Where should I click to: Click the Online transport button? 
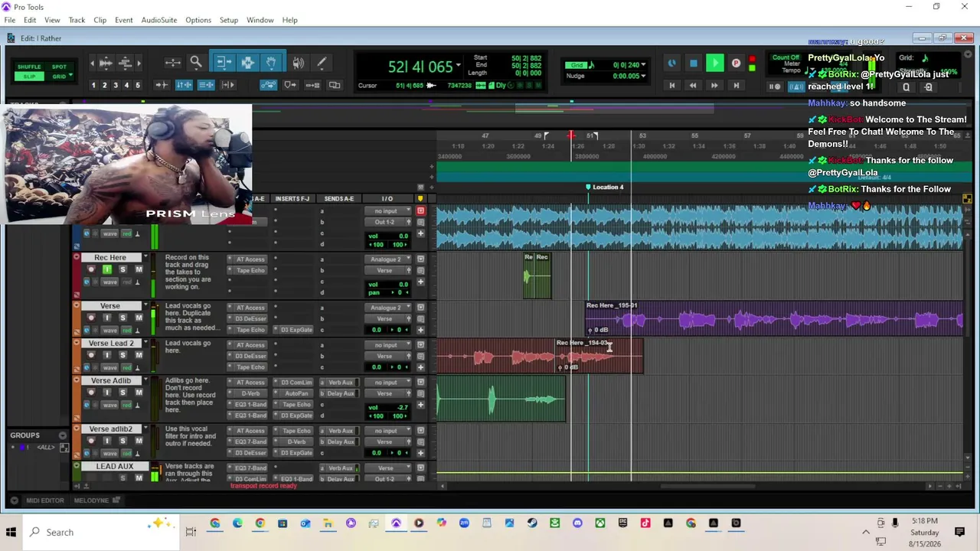[x=671, y=64]
